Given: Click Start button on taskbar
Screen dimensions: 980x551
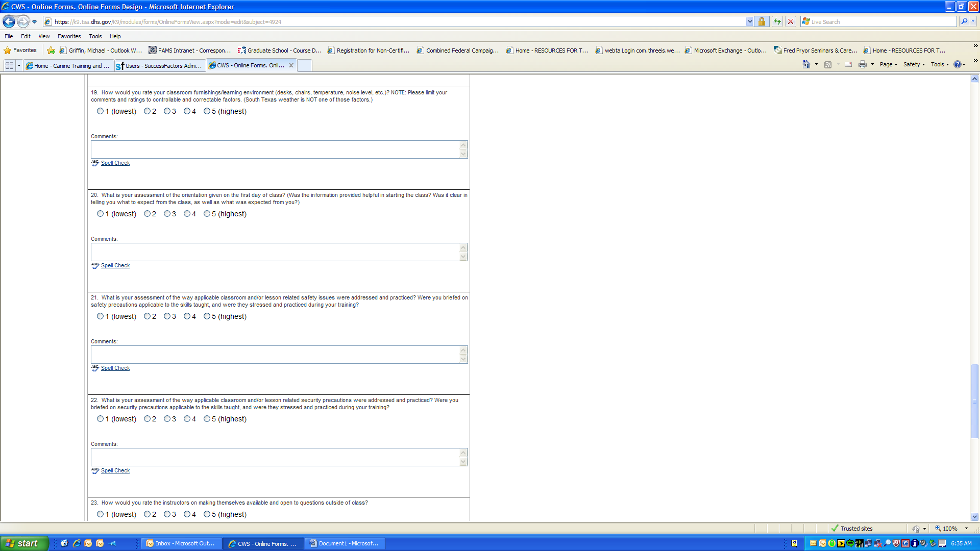Looking at the screenshot, I should (23, 543).
